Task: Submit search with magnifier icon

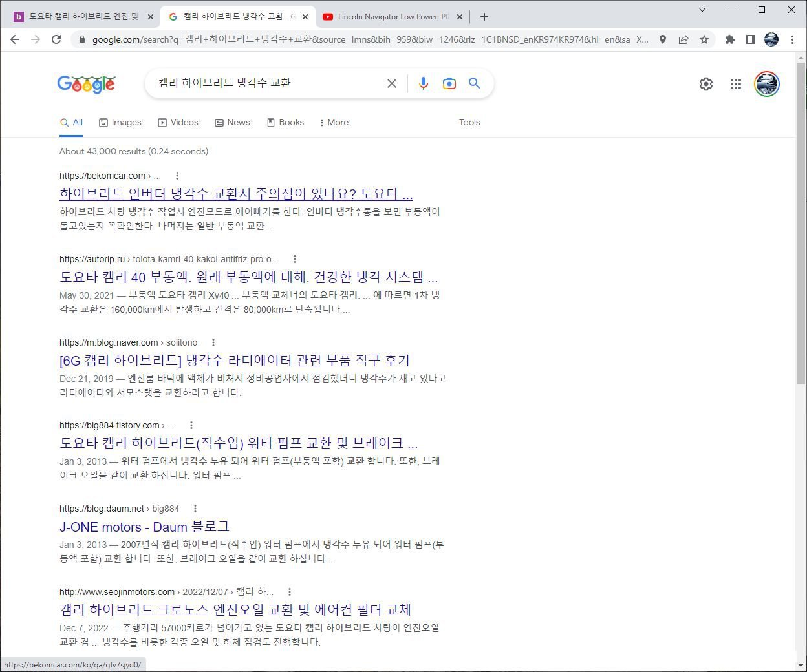Action: point(474,83)
